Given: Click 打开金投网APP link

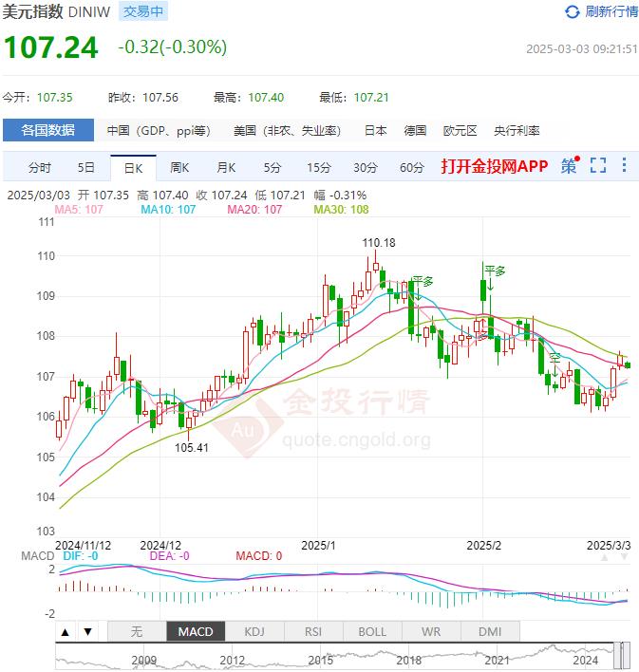Looking at the screenshot, I should [x=495, y=166].
